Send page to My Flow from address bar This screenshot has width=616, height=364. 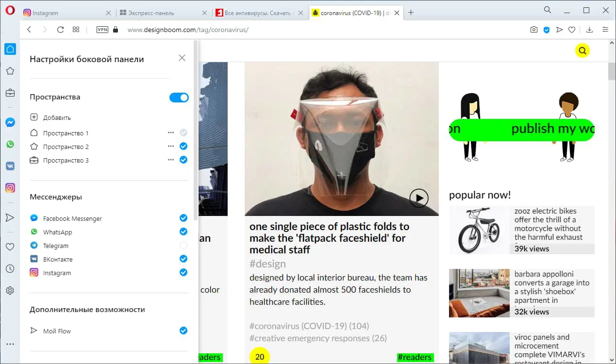[559, 30]
